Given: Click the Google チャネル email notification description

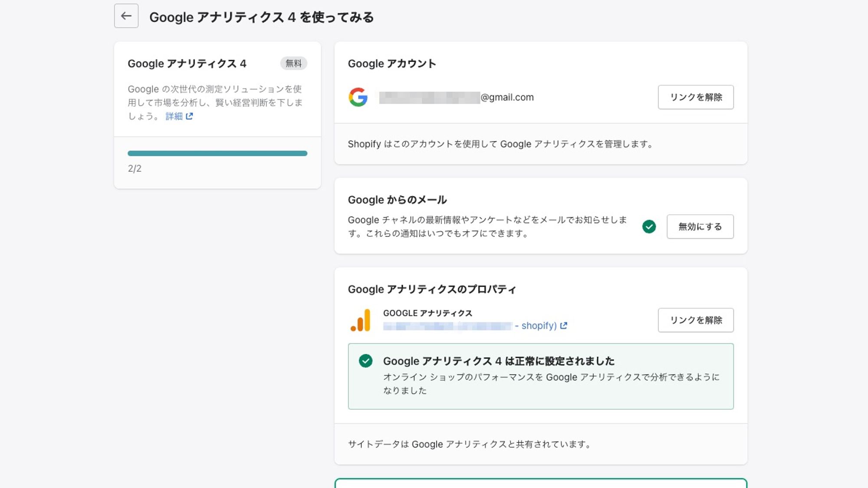Looking at the screenshot, I should (x=487, y=226).
